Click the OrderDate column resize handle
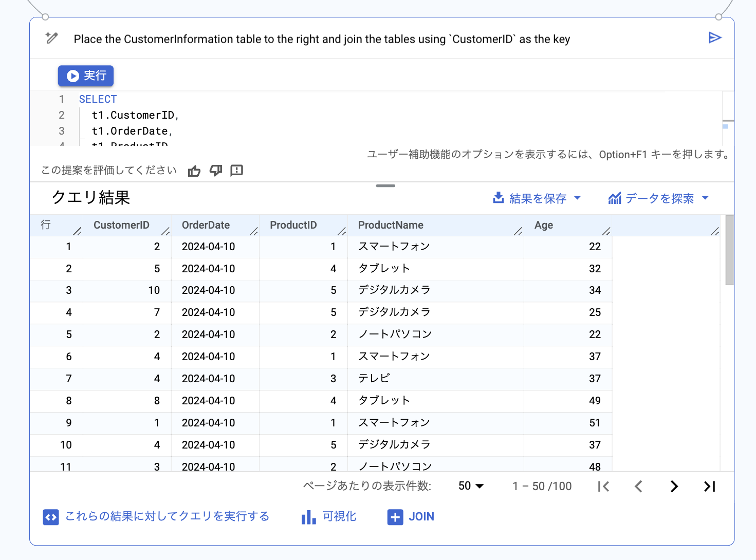Viewport: 756px width, 560px height. point(254,231)
